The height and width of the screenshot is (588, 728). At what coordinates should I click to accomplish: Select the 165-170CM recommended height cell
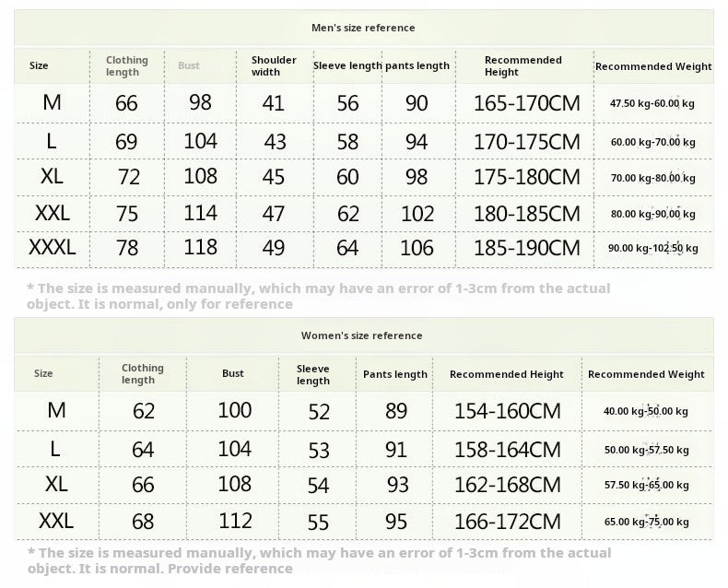coord(526,103)
